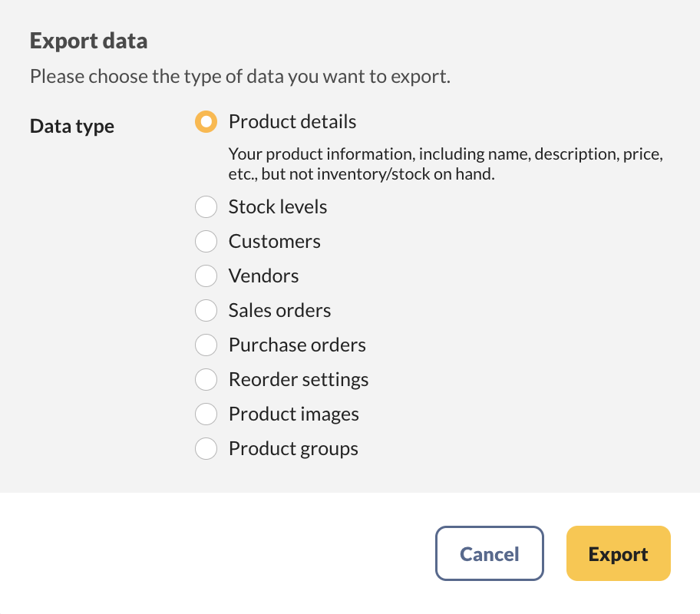
Task: Cancel the export dialog
Action: coord(489,553)
